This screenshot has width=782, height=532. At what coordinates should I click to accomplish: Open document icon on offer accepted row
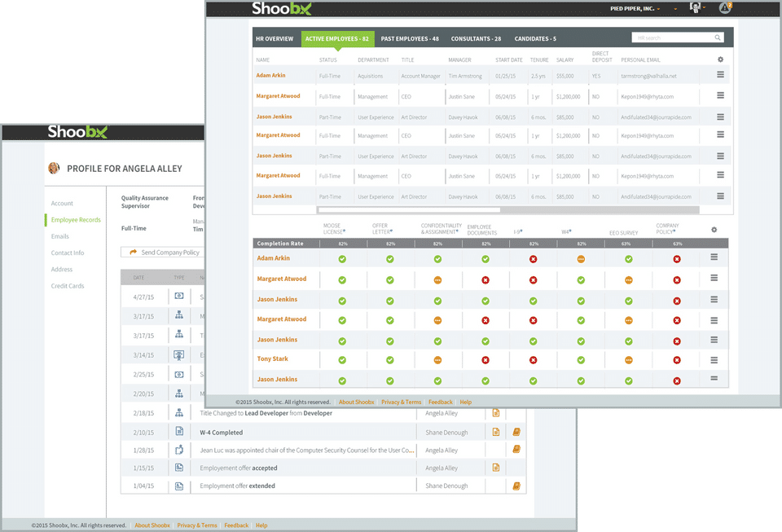(x=496, y=467)
